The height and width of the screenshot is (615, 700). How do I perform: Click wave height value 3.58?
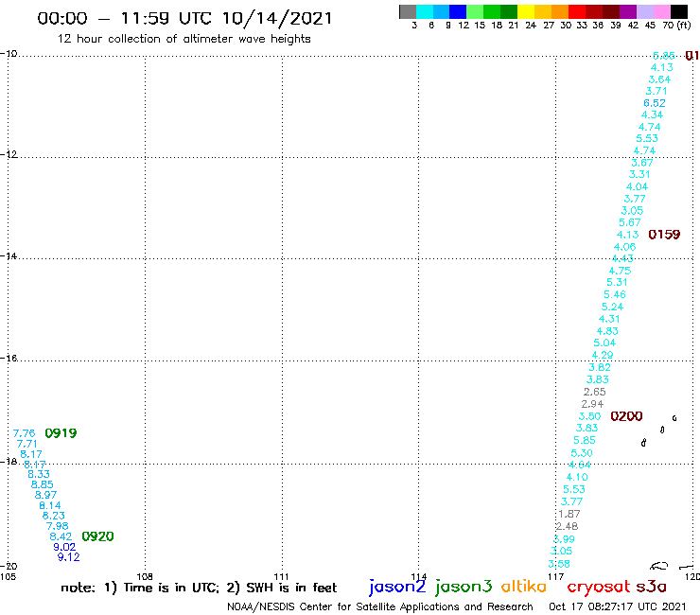(x=559, y=564)
